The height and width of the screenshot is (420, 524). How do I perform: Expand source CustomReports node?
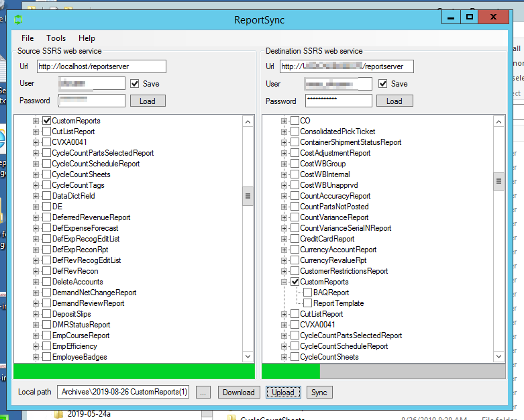[36, 121]
